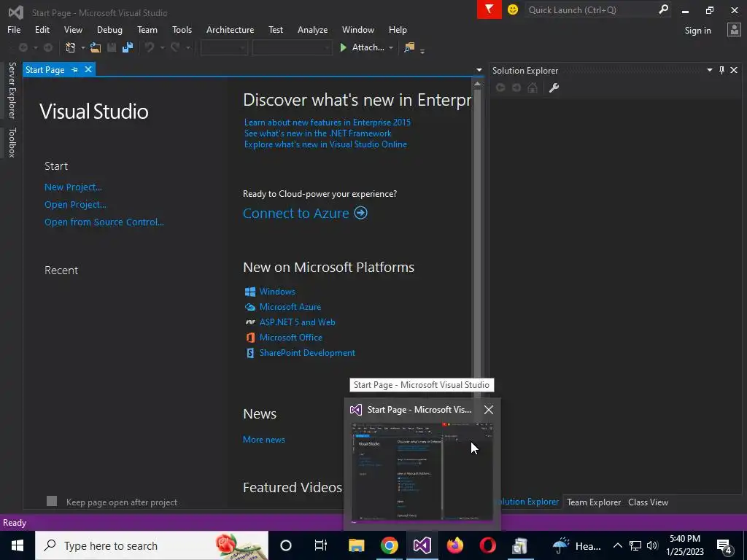Image resolution: width=747 pixels, height=560 pixels.
Task: Click the Undo toolbar icon
Action: point(150,47)
